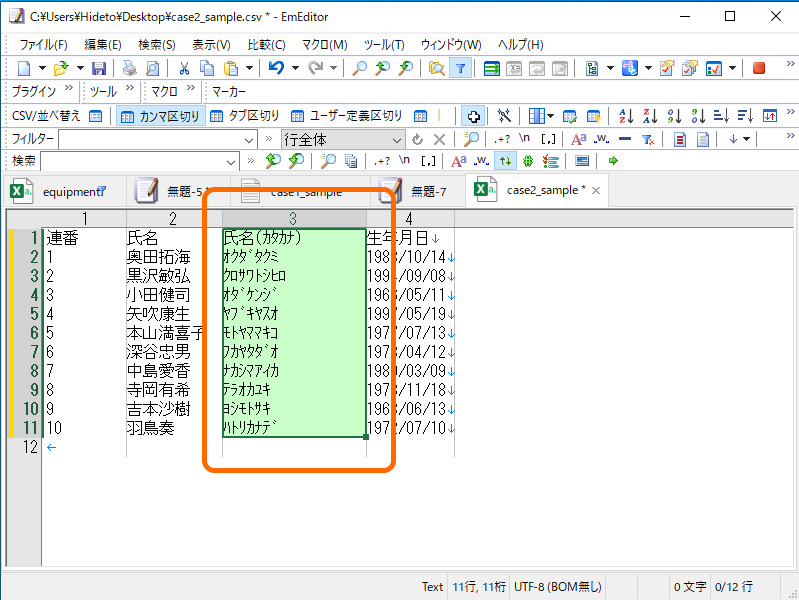Viewport: 799px width, 600px height.
Task: Toggle match case Aa in filter bar
Action: pyautogui.click(x=578, y=139)
